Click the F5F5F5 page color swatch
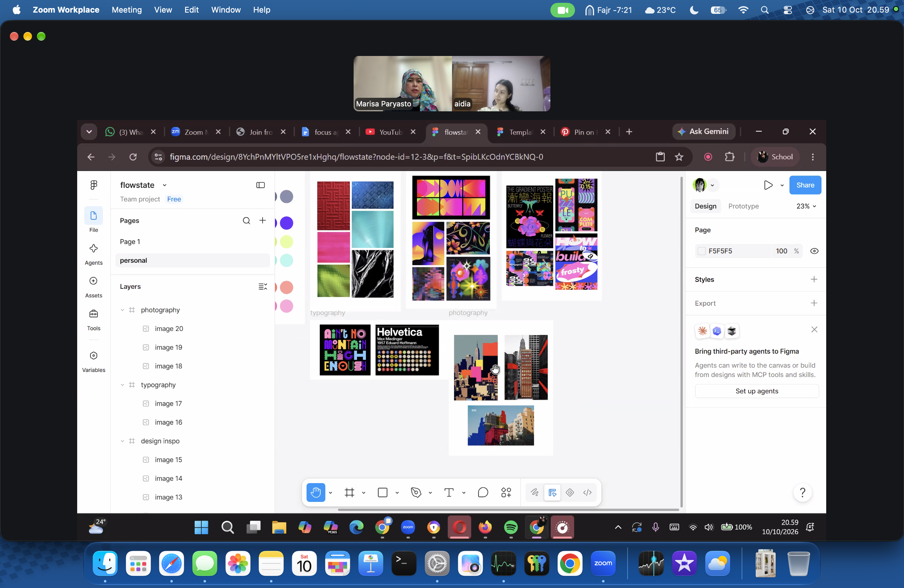The height and width of the screenshot is (588, 904). [702, 251]
